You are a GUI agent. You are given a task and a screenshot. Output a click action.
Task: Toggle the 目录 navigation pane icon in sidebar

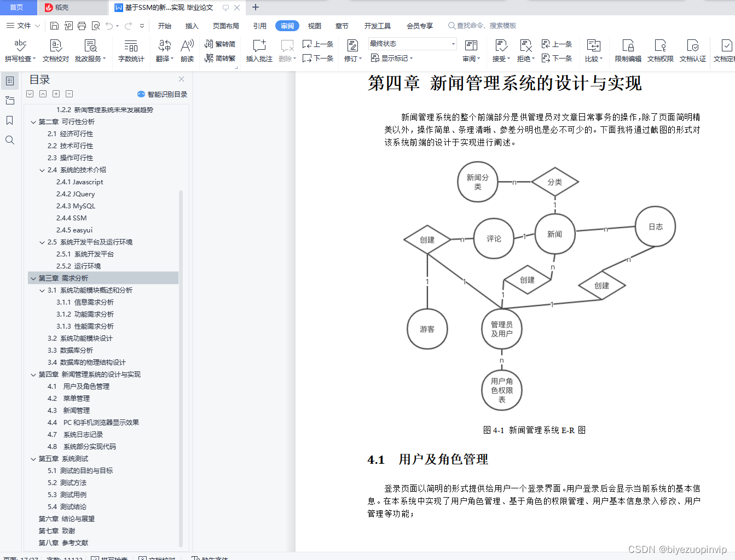(10, 81)
